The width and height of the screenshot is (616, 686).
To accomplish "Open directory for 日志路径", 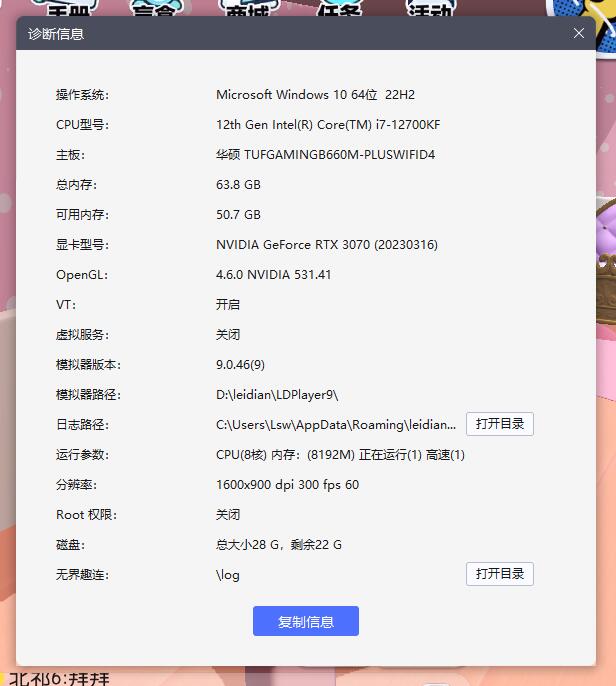I will pyautogui.click(x=499, y=424).
